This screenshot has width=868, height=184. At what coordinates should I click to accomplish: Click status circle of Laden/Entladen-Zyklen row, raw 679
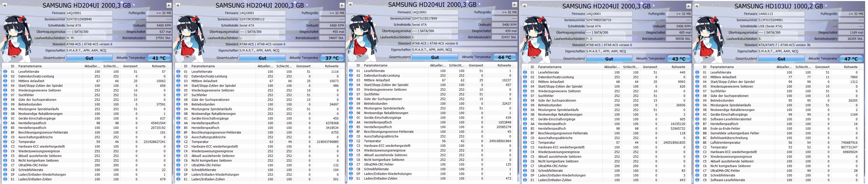coord(5,179)
